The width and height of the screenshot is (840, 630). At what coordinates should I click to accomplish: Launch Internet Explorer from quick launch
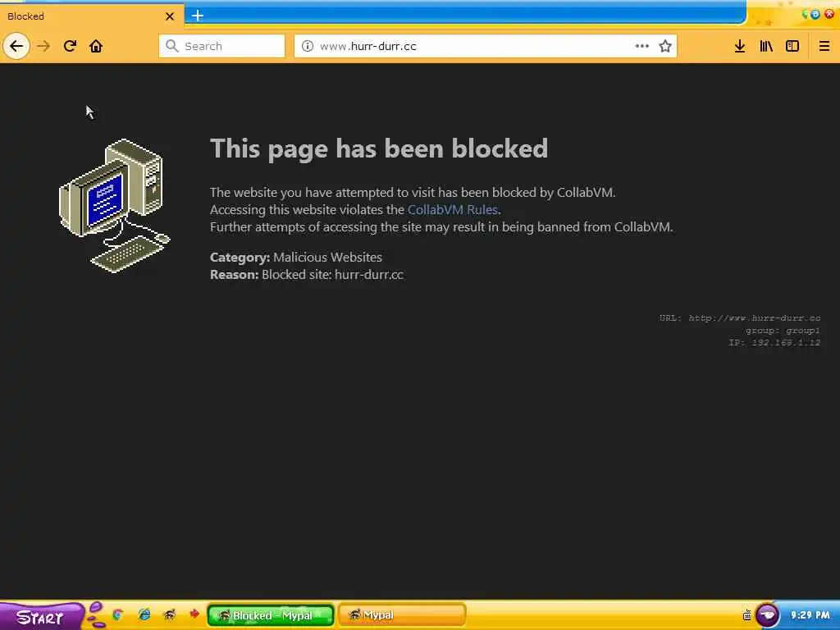click(144, 614)
